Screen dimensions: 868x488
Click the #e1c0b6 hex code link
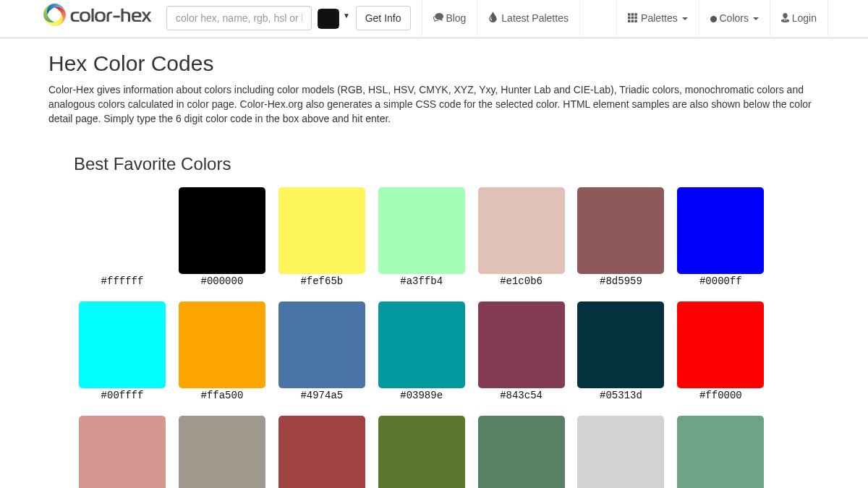(522, 281)
